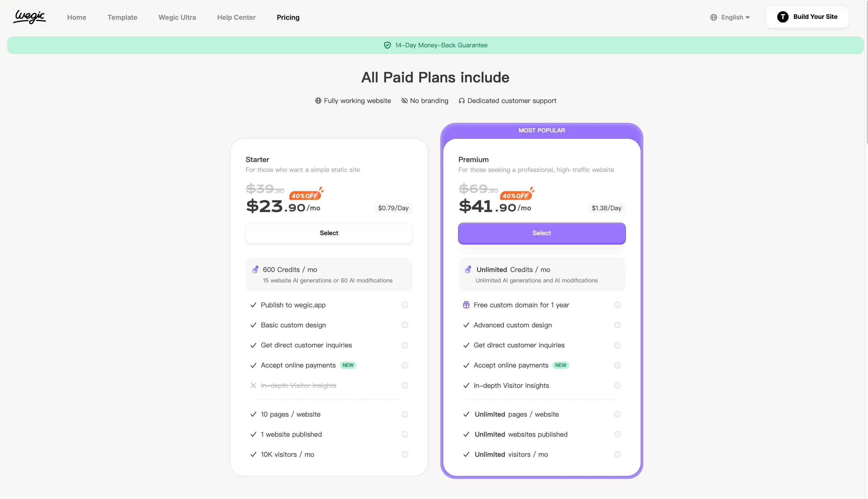Go to the Template page
The height and width of the screenshot is (499, 868).
[x=122, y=17]
